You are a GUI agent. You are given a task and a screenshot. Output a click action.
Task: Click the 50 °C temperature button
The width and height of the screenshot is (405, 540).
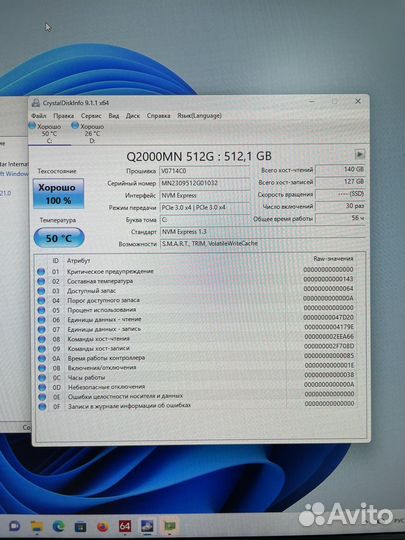point(59,238)
